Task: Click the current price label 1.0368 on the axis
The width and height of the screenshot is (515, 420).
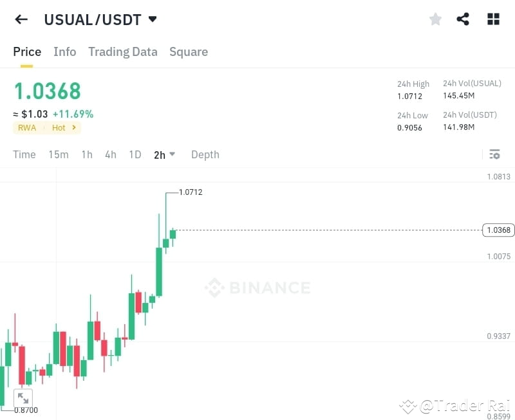Action: [498, 230]
